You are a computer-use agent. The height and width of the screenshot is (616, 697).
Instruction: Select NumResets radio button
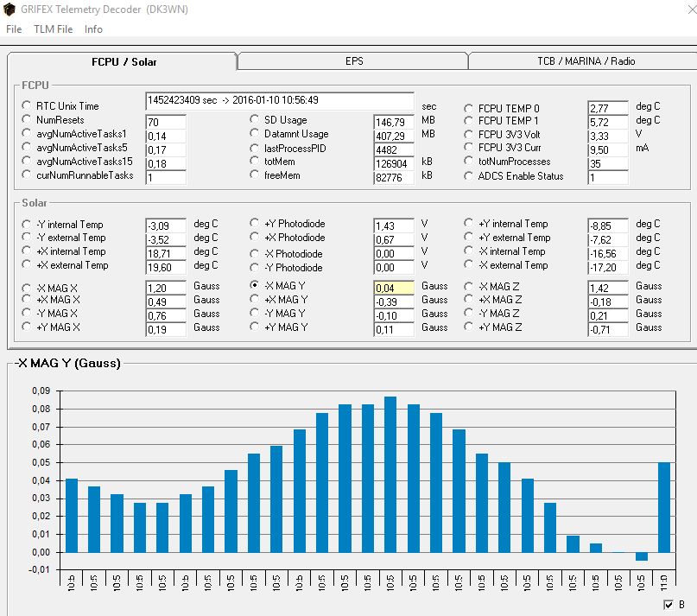(26, 119)
